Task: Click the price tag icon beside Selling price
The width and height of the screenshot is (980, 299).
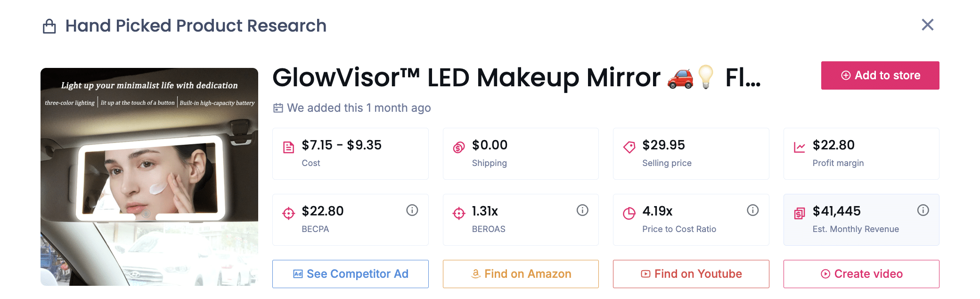Action: (630, 147)
